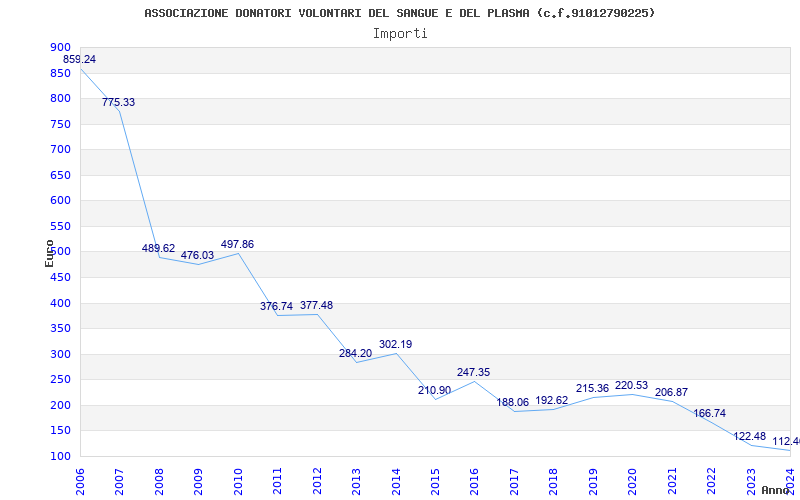Click the 210.90 value label

(435, 390)
